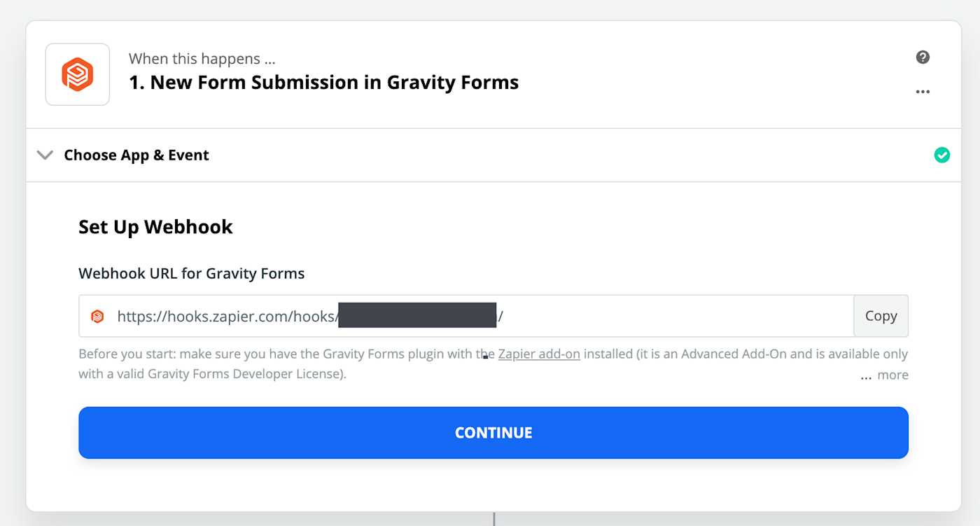Screen dimensions: 980x526
Task: Click the connector line below the step card
Action: tap(494, 519)
